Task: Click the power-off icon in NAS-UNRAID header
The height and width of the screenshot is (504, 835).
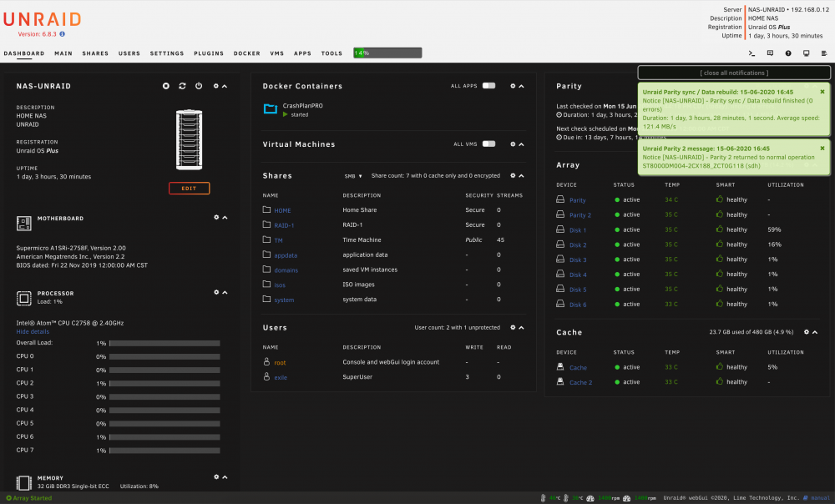Action: (x=199, y=86)
